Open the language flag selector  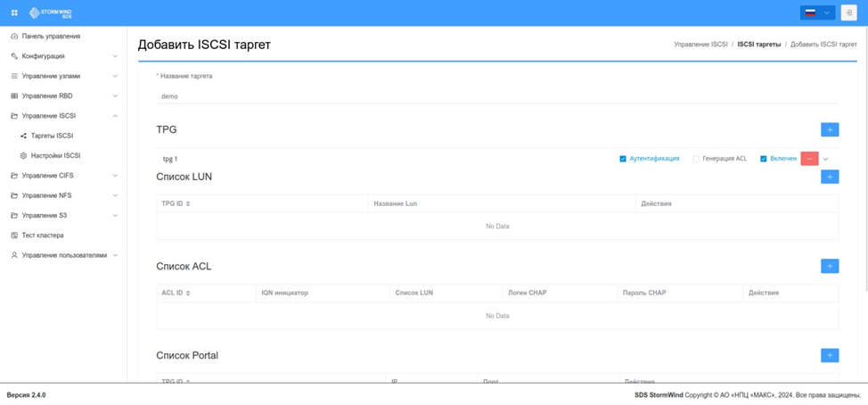click(817, 12)
